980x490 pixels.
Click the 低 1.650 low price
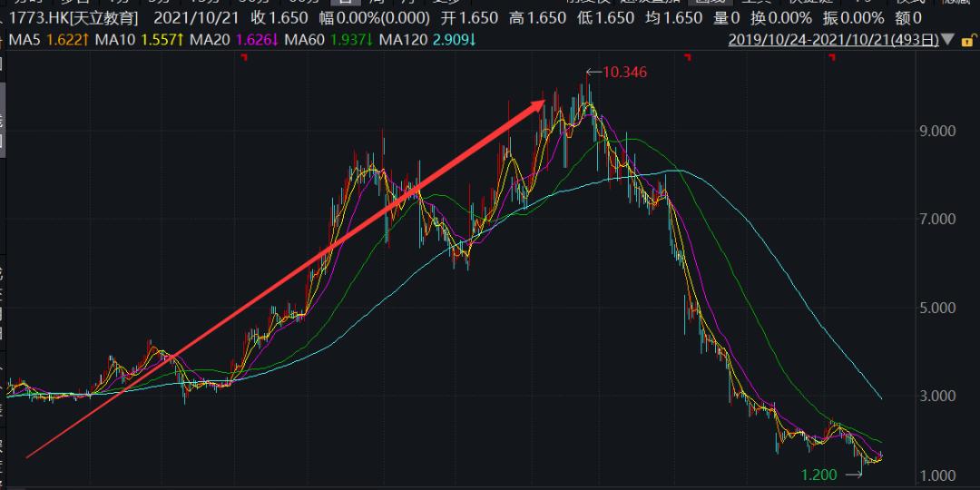[605, 18]
